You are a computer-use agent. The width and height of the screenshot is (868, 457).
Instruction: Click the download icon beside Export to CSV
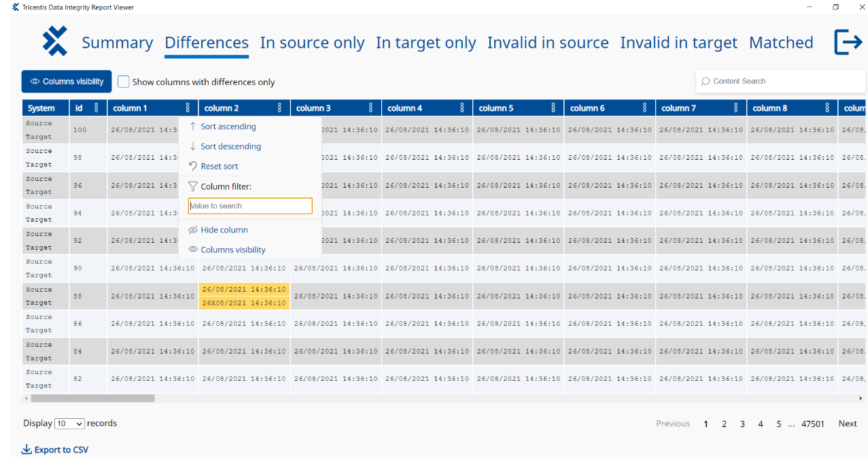coord(27,450)
